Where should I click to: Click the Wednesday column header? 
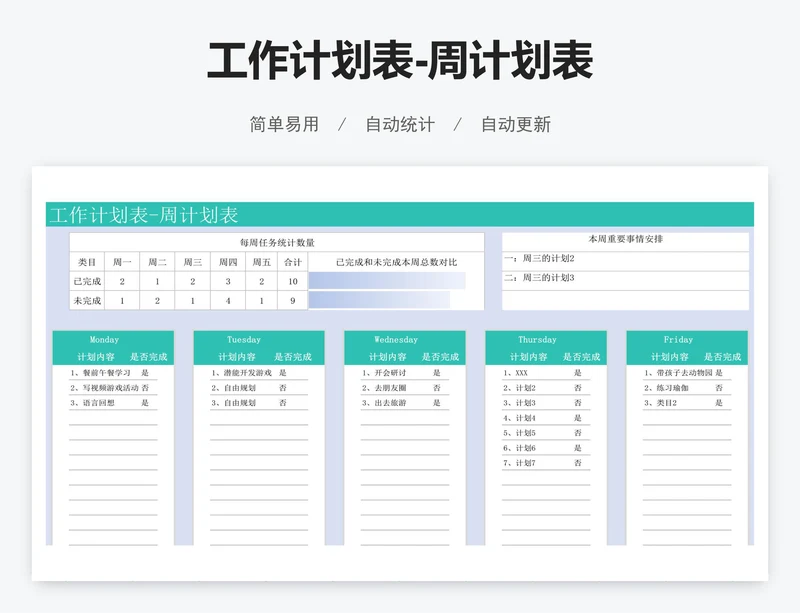[396, 339]
